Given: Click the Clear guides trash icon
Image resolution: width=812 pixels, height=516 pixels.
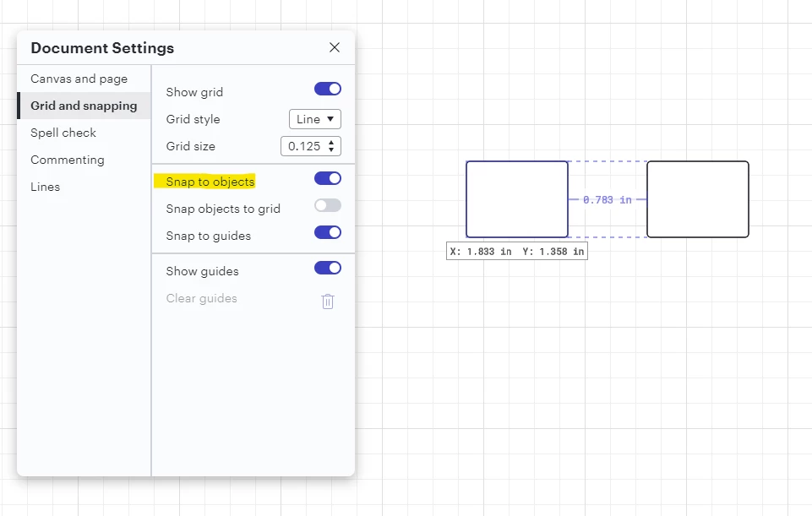Looking at the screenshot, I should point(327,301).
